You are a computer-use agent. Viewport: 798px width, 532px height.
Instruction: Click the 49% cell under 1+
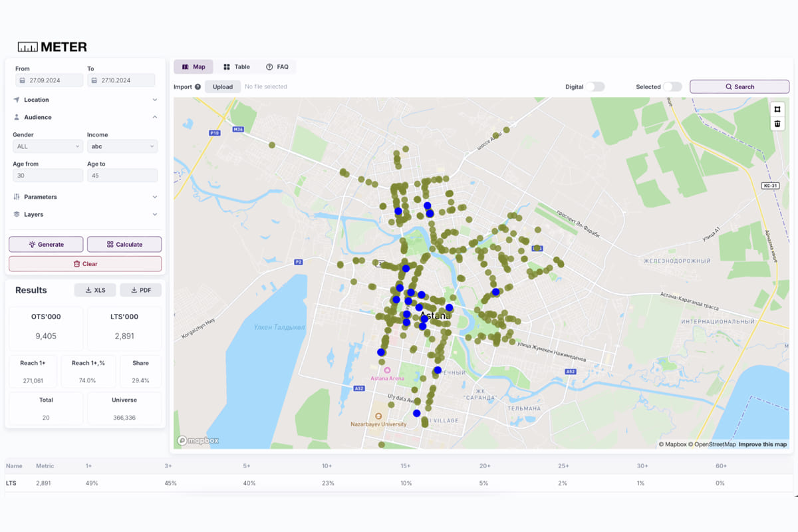point(92,483)
